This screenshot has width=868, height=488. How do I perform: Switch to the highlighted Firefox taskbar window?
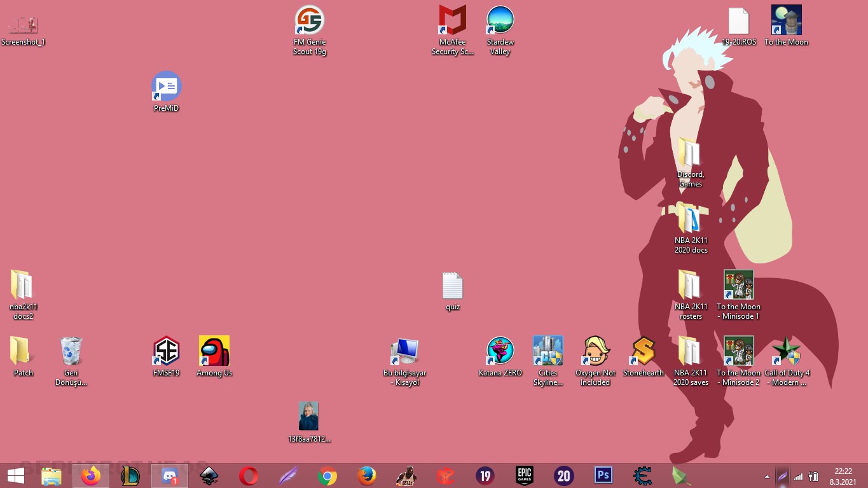91,475
